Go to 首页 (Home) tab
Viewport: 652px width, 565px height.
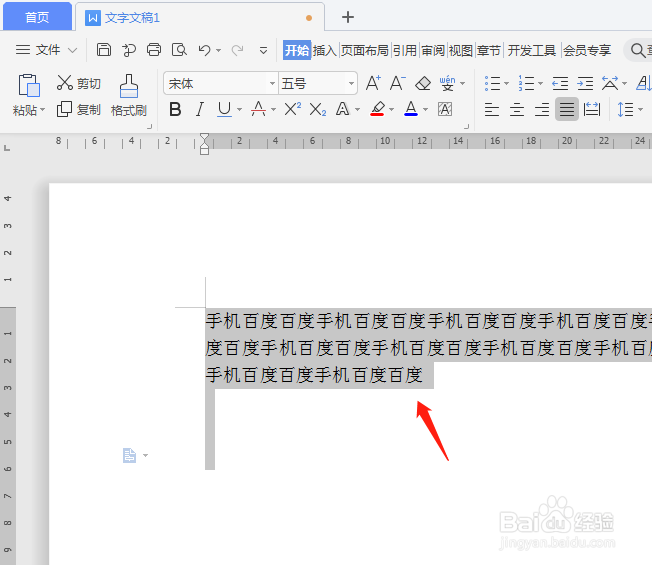click(x=37, y=17)
